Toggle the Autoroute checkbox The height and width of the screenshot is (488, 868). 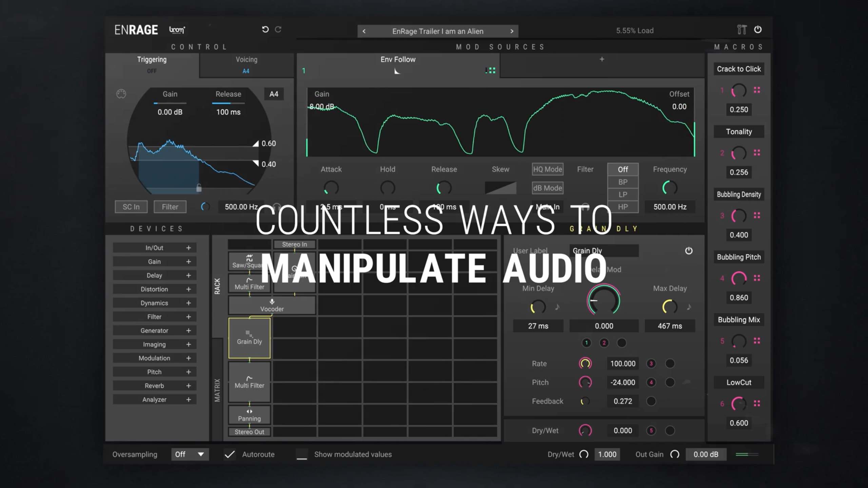tap(230, 454)
